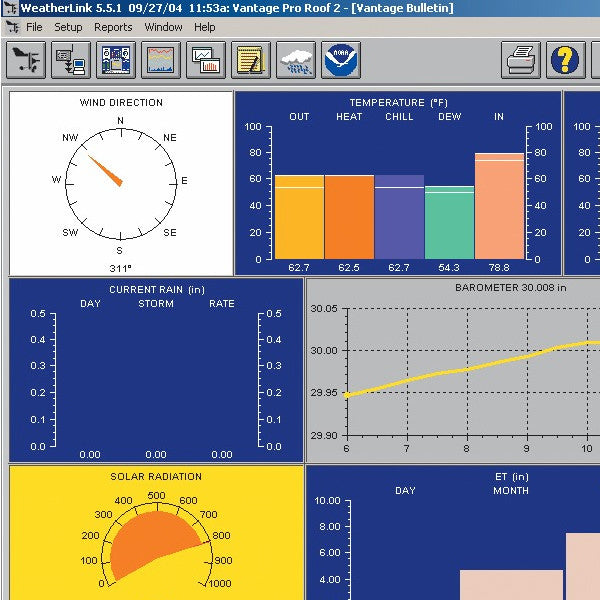Click the RATE rain column label
The image size is (600, 600).
pyautogui.click(x=222, y=304)
